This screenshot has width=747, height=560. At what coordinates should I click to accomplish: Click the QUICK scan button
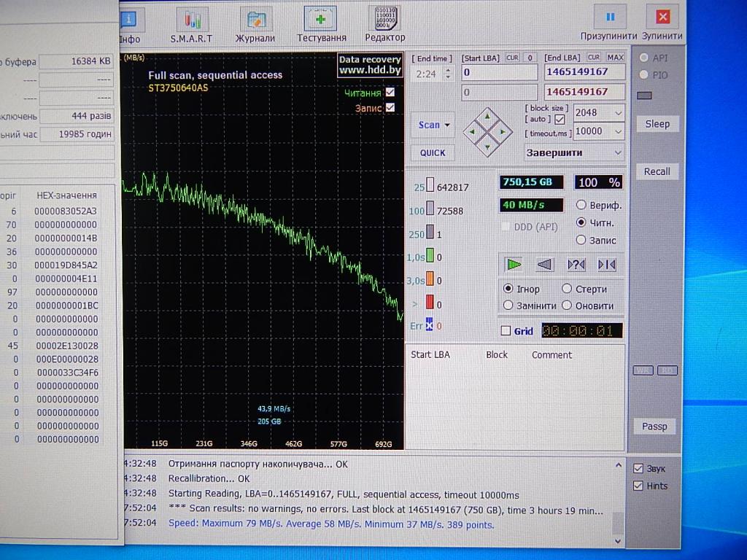click(433, 153)
